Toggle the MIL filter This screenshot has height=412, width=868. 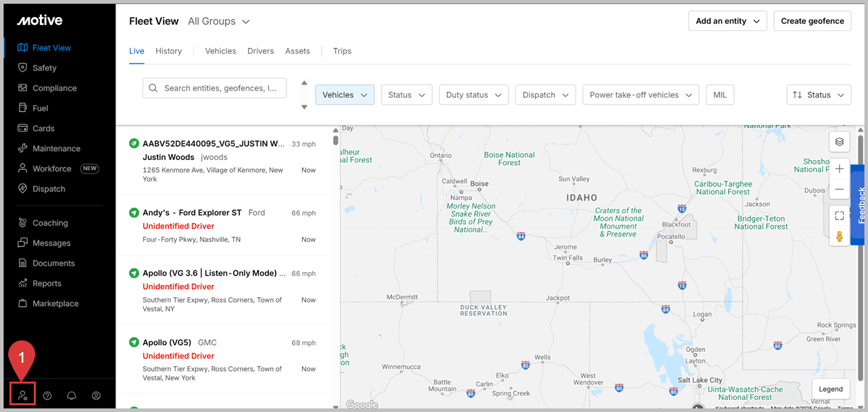point(720,95)
